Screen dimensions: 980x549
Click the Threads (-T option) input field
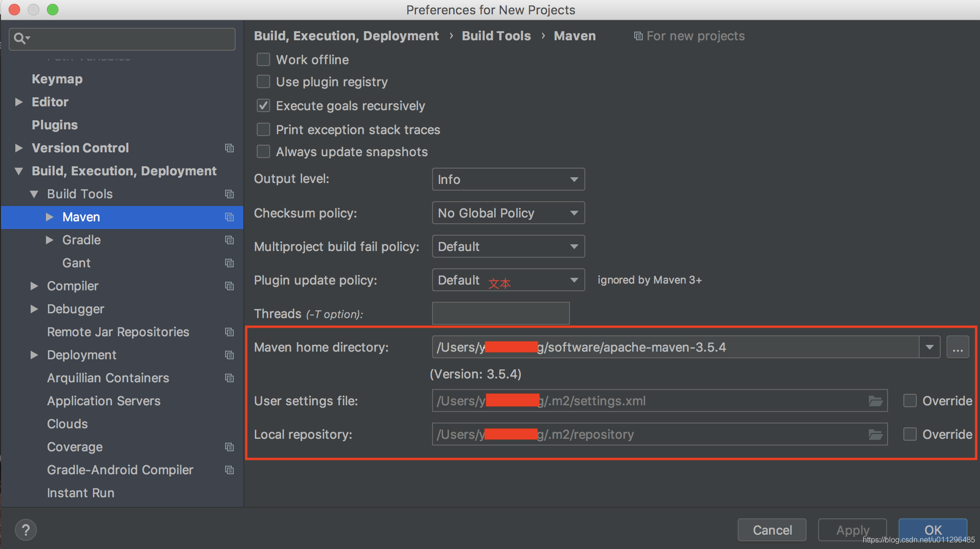[501, 313]
